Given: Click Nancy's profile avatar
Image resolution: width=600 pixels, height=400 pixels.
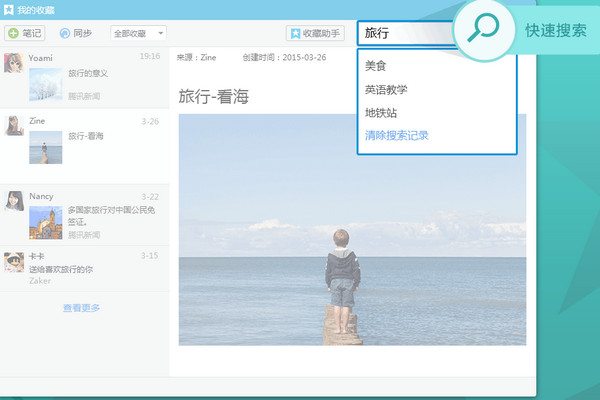Looking at the screenshot, I should click(14, 201).
